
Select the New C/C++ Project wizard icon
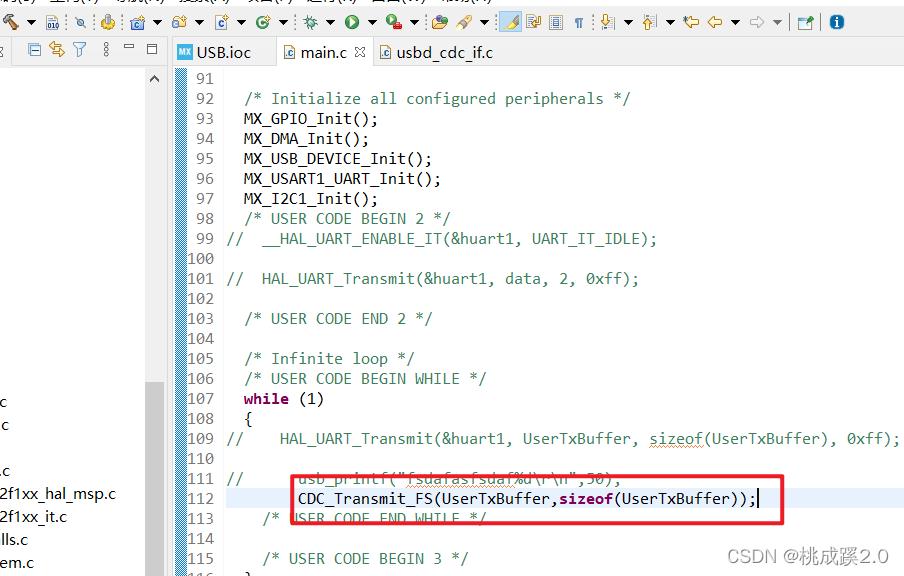[x=138, y=22]
